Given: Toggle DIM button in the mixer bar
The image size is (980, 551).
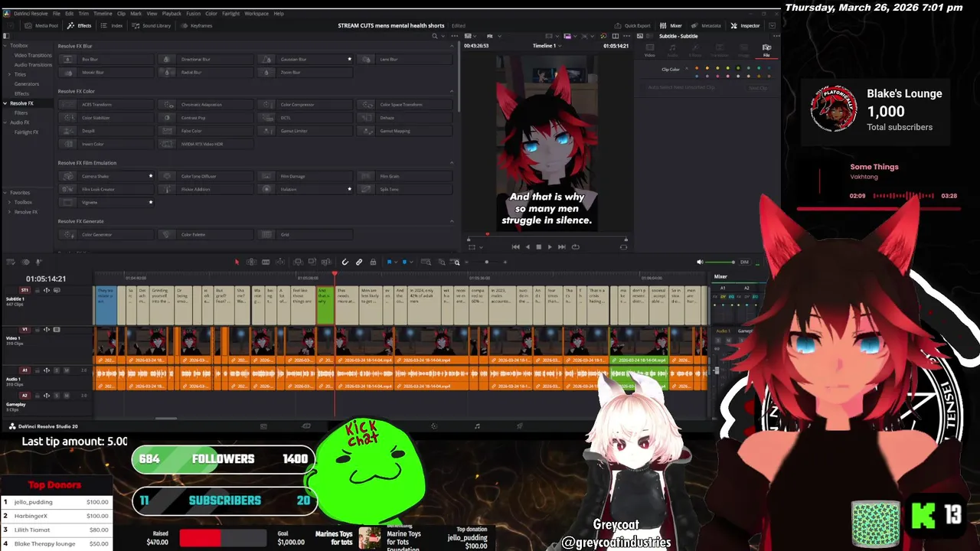Looking at the screenshot, I should pyautogui.click(x=744, y=262).
